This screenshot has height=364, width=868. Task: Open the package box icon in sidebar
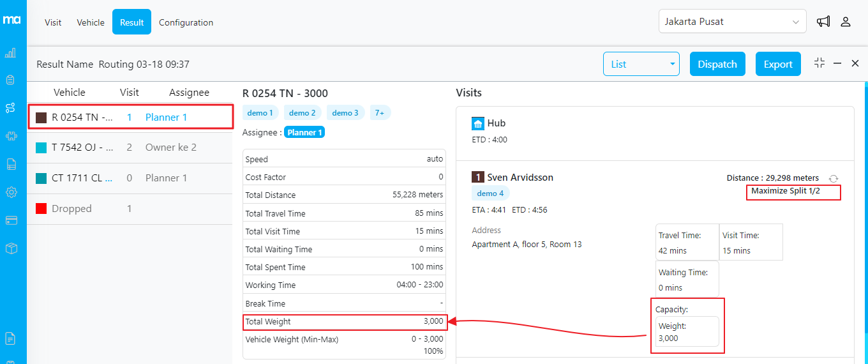[x=11, y=248]
